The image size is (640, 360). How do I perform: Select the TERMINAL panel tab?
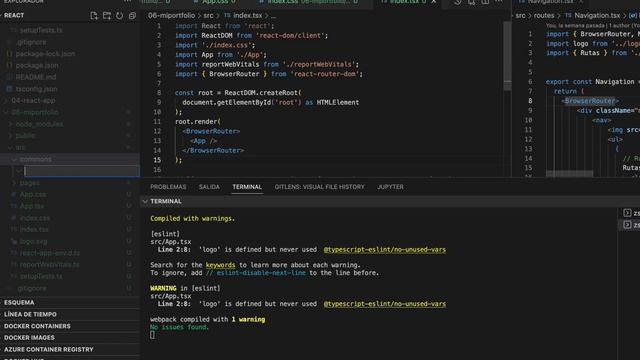[247, 187]
